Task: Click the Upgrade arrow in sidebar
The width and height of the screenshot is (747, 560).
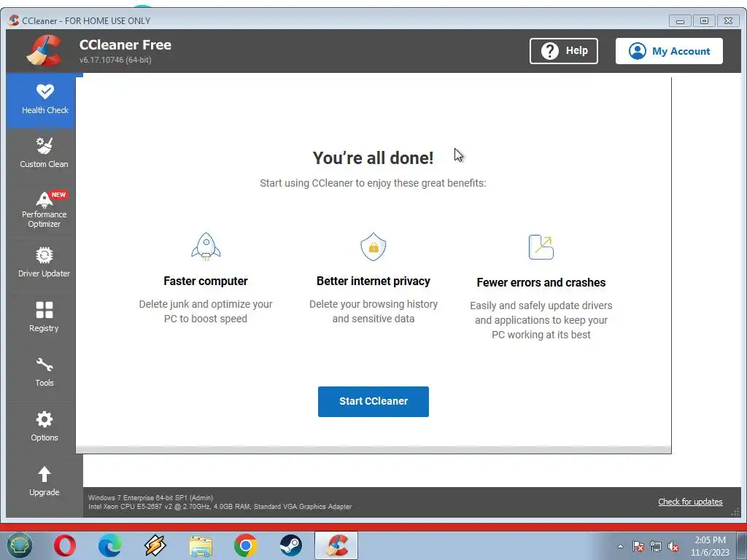Action: click(44, 481)
